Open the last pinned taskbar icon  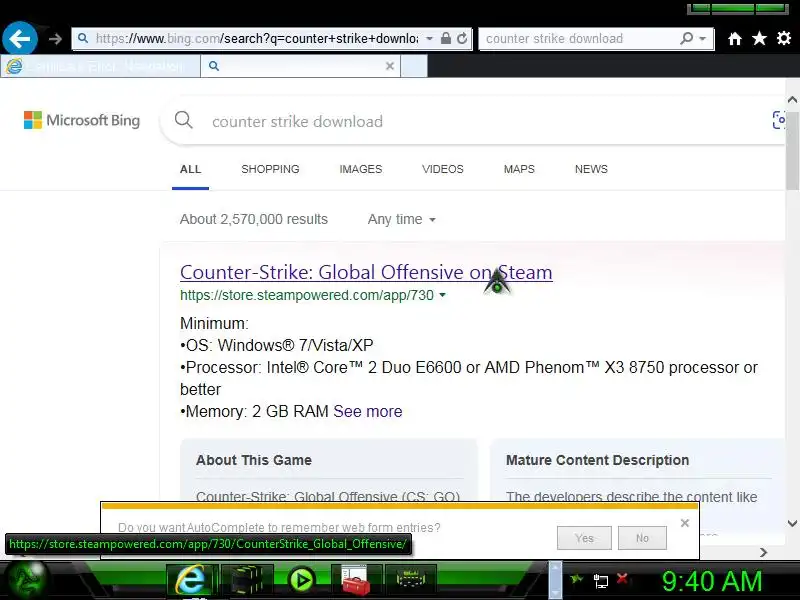point(411,580)
